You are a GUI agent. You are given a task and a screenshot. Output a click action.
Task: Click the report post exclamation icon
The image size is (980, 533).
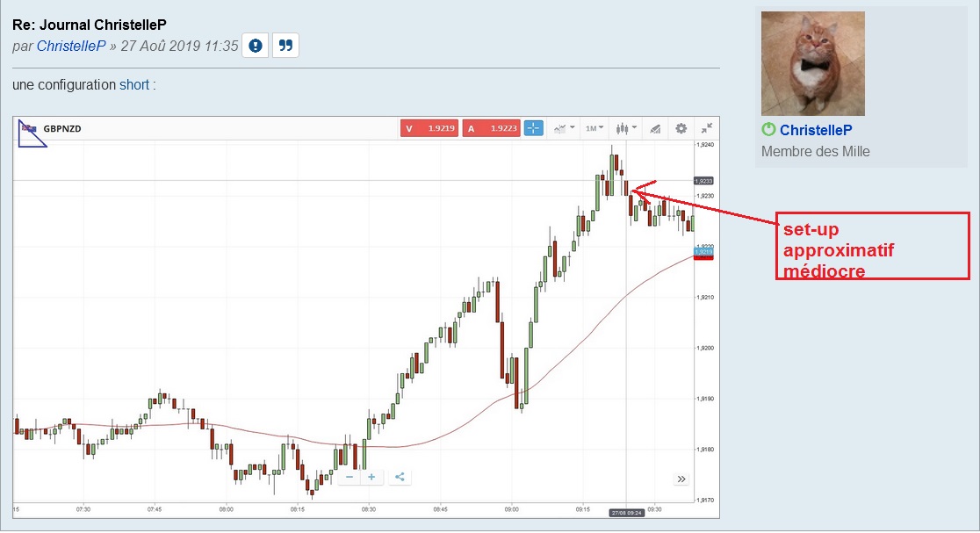pos(255,46)
